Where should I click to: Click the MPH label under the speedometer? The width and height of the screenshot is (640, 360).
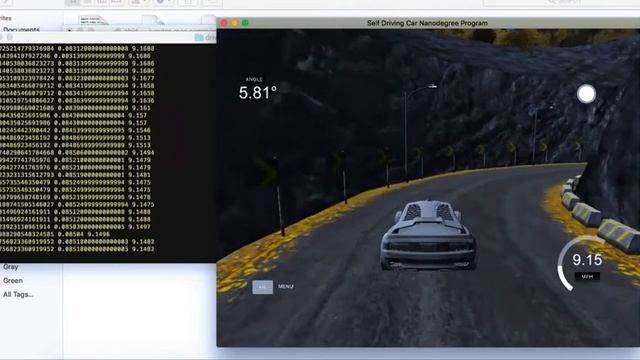click(x=587, y=277)
